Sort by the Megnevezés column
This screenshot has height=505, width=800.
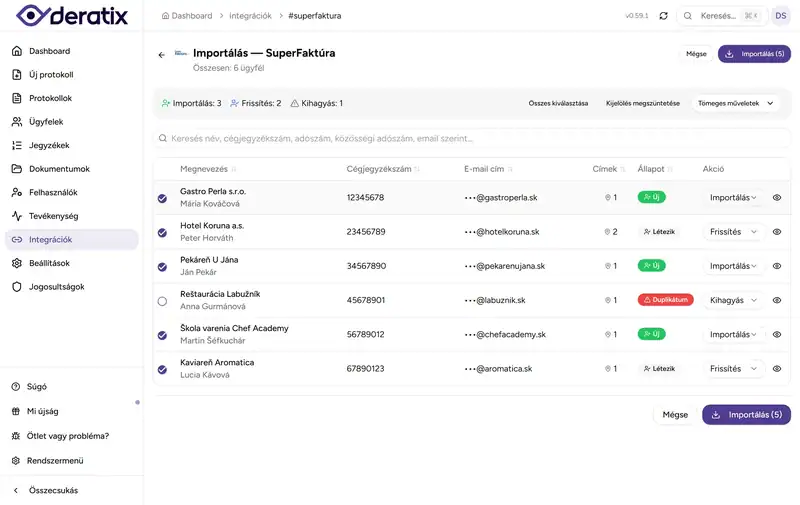(208, 169)
